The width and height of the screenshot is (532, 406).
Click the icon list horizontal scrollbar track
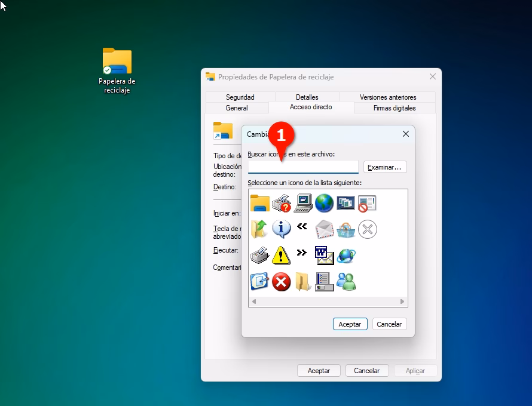(328, 302)
